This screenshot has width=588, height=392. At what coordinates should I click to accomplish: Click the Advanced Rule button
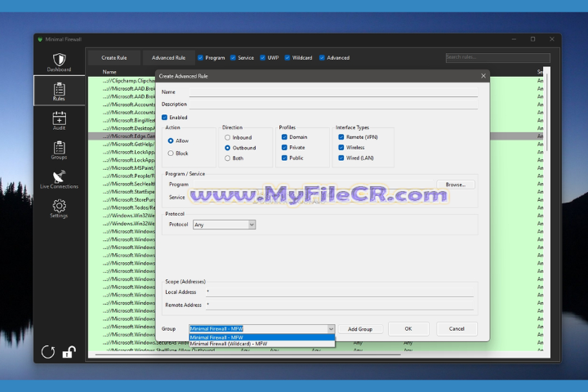(x=168, y=57)
